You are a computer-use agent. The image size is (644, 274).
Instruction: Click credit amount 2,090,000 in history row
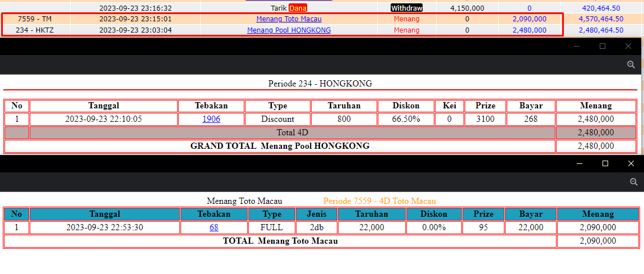point(530,19)
